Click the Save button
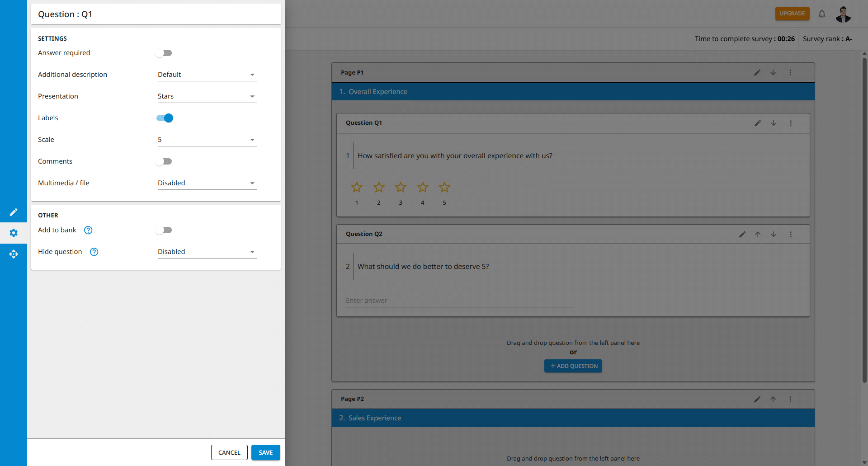Screen dimensions: 868x466 pyautogui.click(x=265, y=452)
